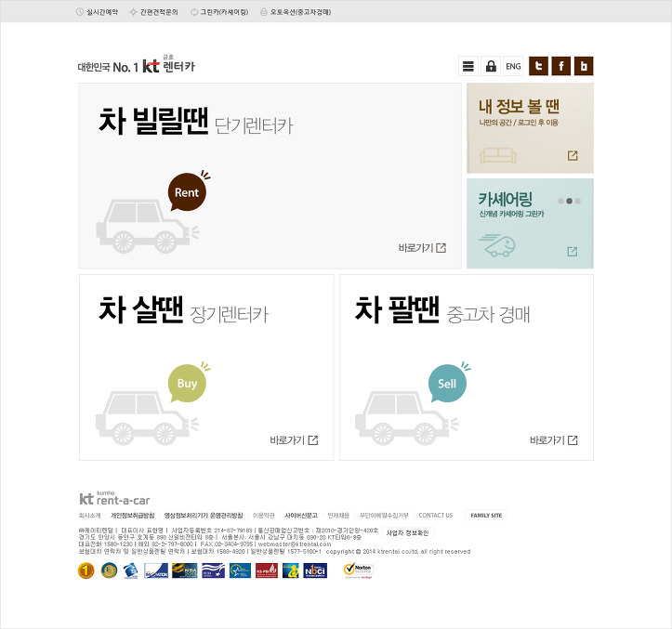Open the blog 'b' icon

tap(584, 66)
